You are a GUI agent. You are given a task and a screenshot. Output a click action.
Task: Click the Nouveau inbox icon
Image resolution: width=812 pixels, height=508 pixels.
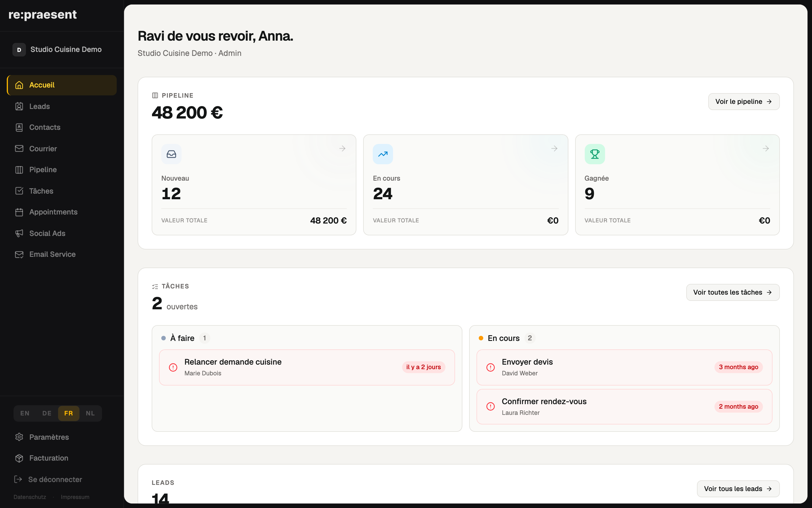click(171, 154)
